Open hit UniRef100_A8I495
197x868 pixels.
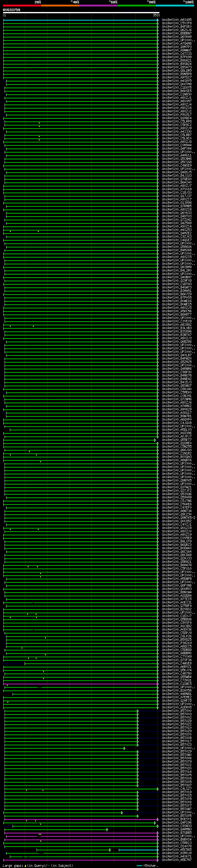tap(177, 20)
